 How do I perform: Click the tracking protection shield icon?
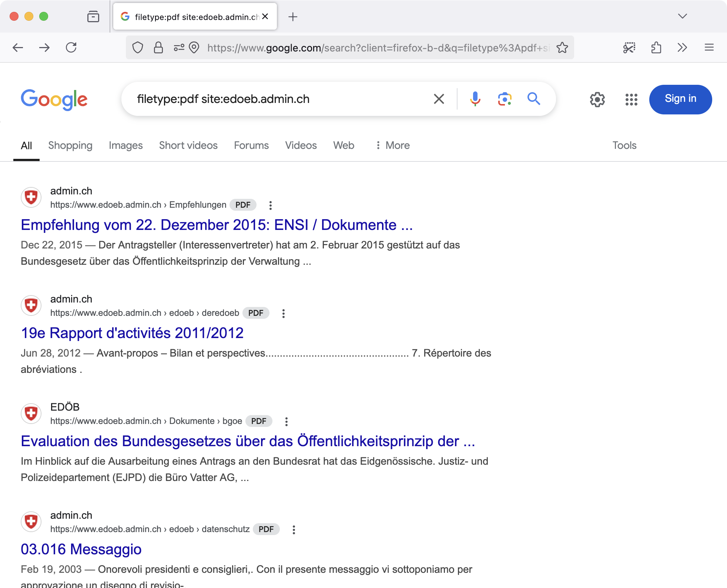tap(138, 47)
